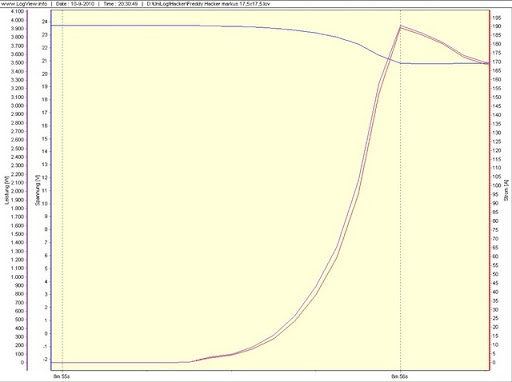Click 170 on the Strom axis
The image size is (512, 382).
pyautogui.click(x=496, y=62)
